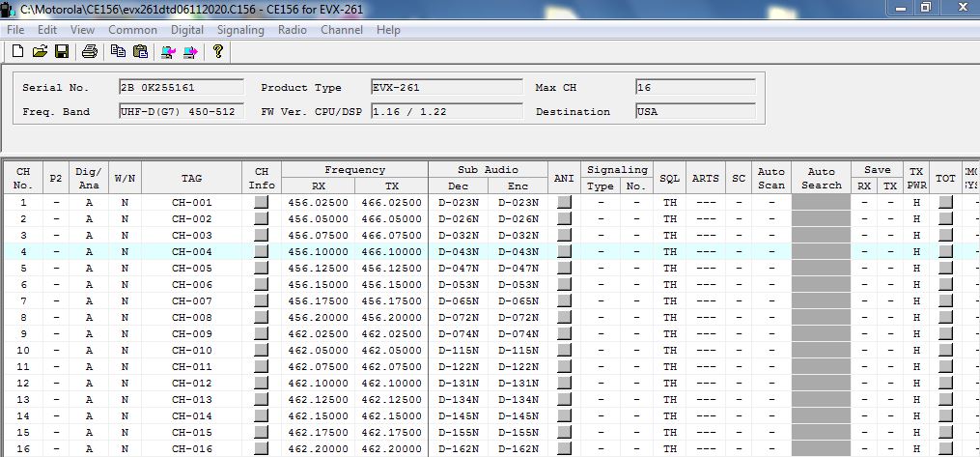Open the Common menu
980x457 pixels.
[132, 29]
